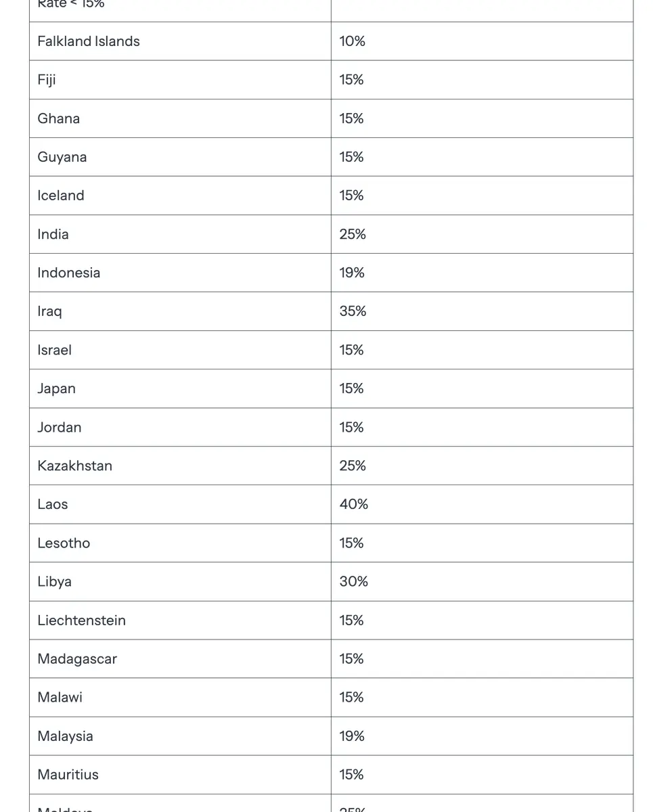This screenshot has width=653, height=812.
Task: Select the Ghana row label
Action: (x=59, y=118)
